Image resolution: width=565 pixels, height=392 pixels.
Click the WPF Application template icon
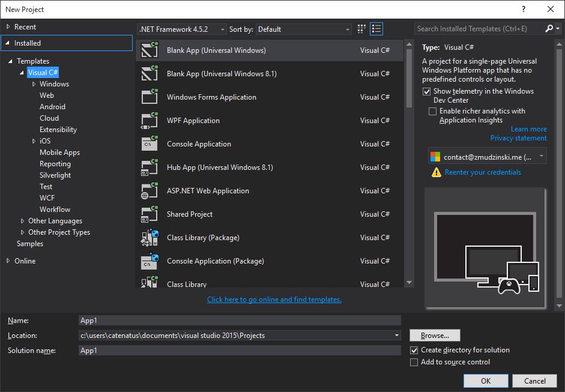[149, 120]
